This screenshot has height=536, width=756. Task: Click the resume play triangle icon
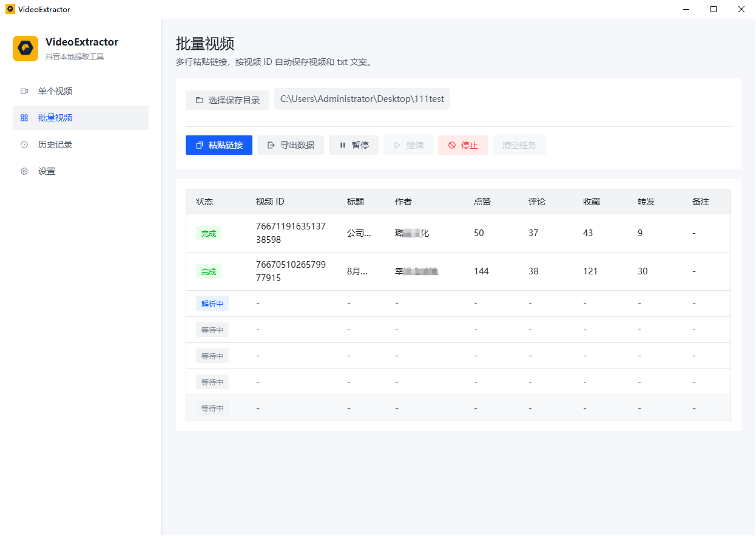click(397, 145)
